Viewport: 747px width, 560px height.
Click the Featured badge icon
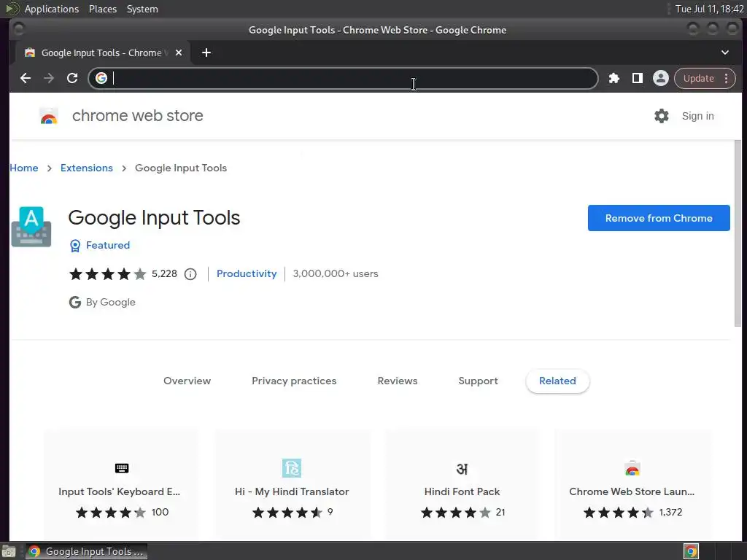pos(75,245)
